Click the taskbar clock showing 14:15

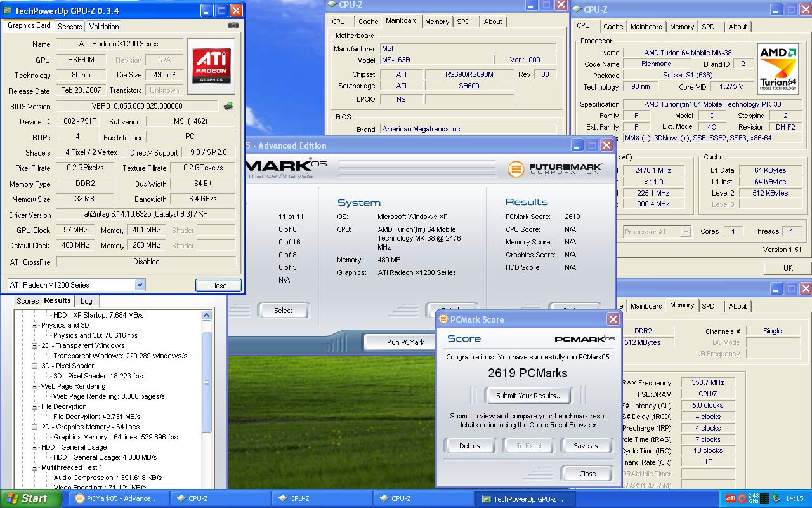794,498
